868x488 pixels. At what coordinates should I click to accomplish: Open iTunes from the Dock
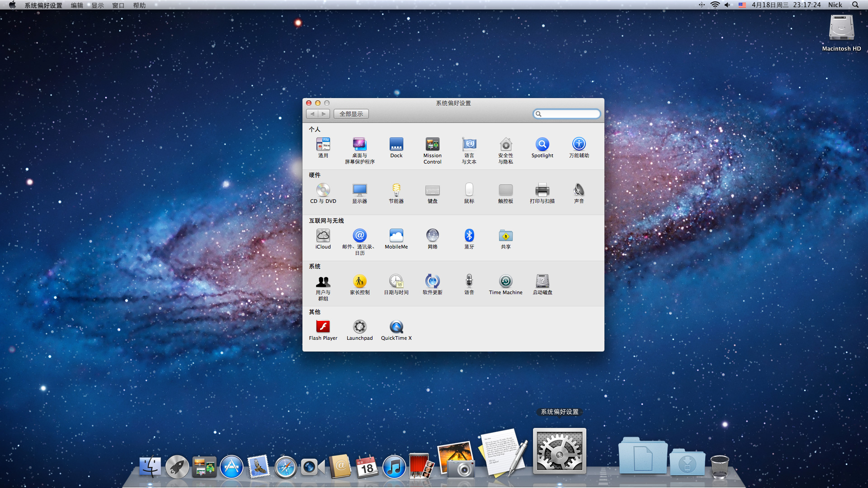394,467
